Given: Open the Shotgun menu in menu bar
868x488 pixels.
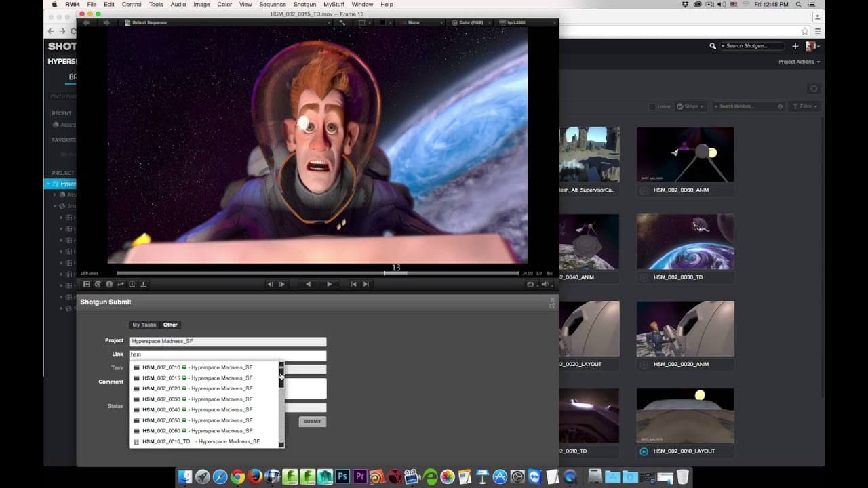Looking at the screenshot, I should [304, 5].
